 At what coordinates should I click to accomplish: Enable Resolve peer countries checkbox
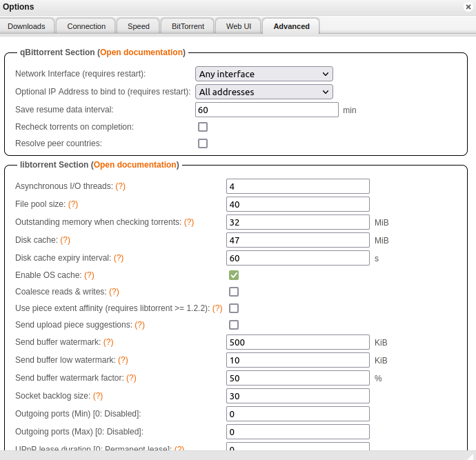coord(203,143)
